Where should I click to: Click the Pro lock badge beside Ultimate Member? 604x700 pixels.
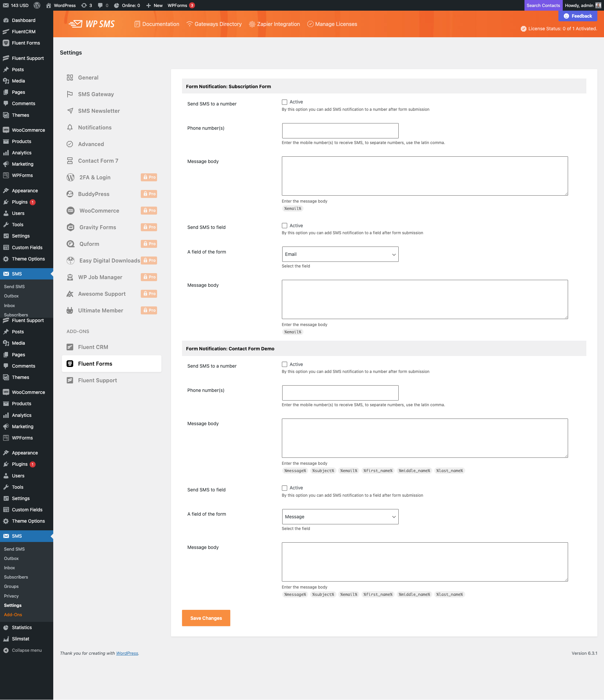149,310
